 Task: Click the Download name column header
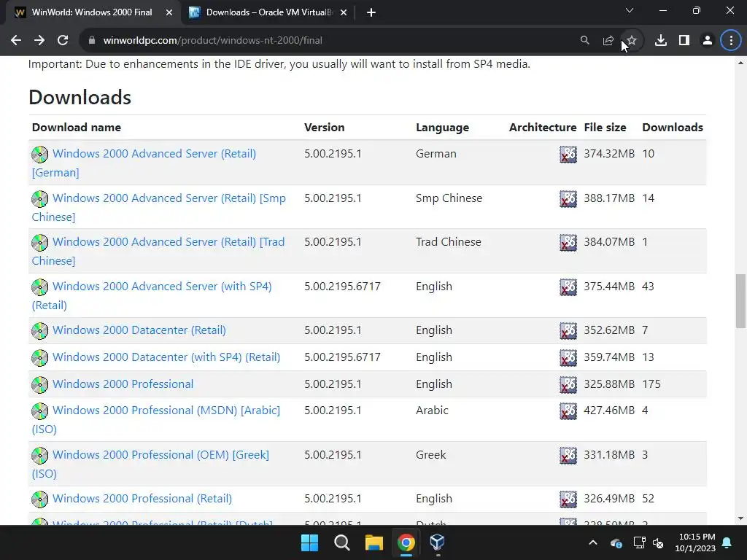point(76,127)
